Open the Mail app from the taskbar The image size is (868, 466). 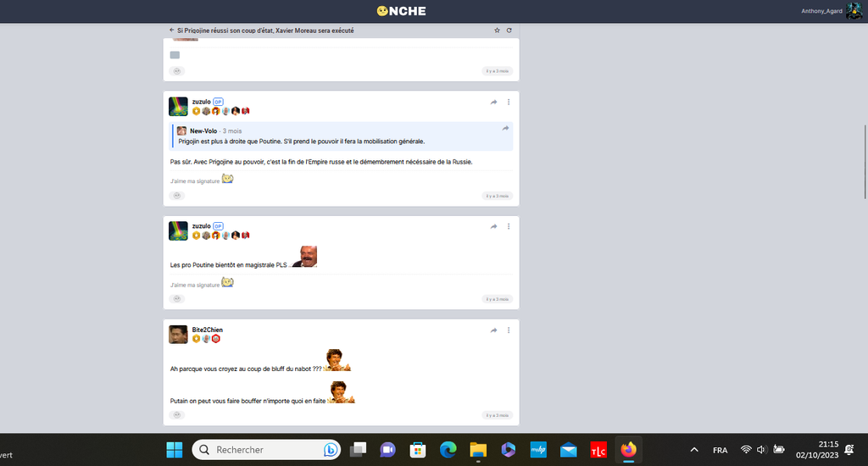pos(569,450)
